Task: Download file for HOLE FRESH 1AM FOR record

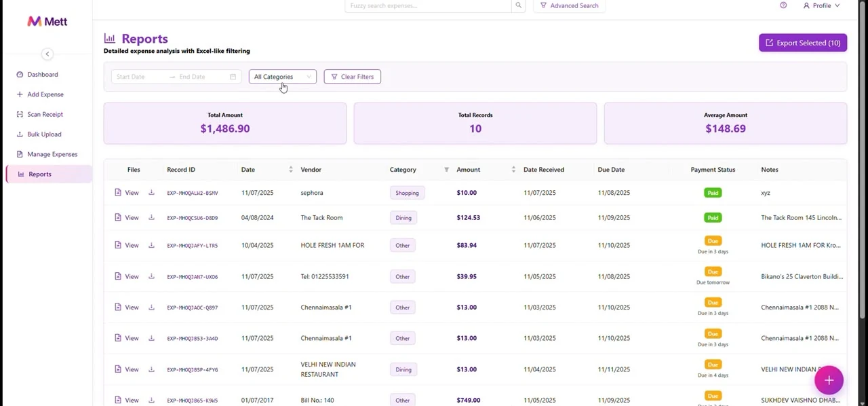Action: pyautogui.click(x=151, y=245)
